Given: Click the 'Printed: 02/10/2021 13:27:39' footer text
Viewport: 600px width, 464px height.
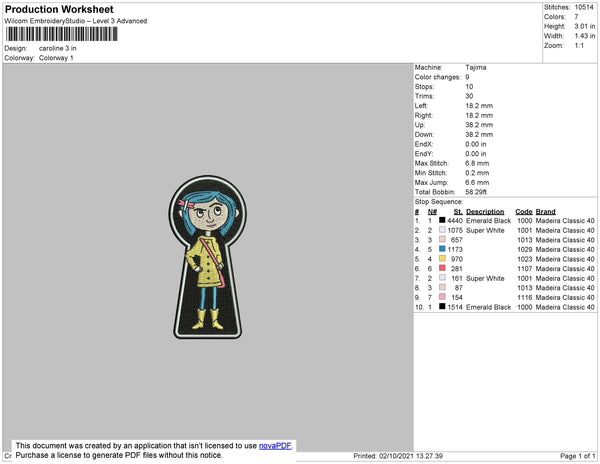Looking at the screenshot, I should click(x=398, y=456).
